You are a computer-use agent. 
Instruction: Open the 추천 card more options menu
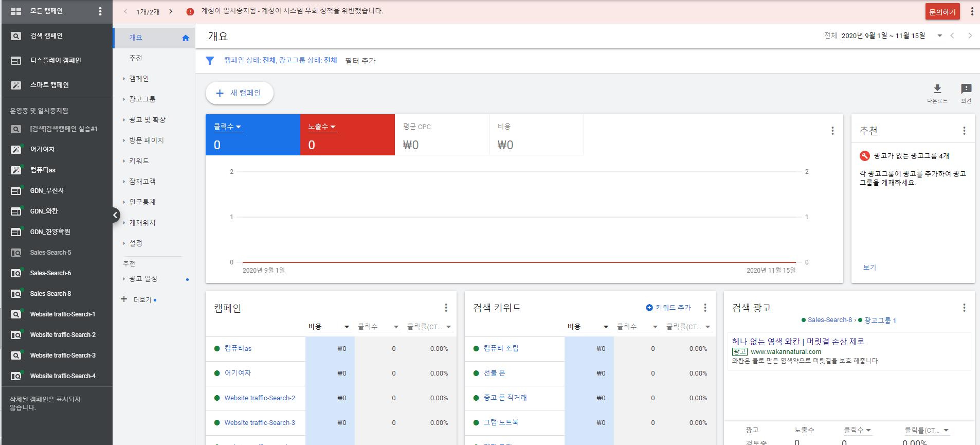(x=964, y=131)
